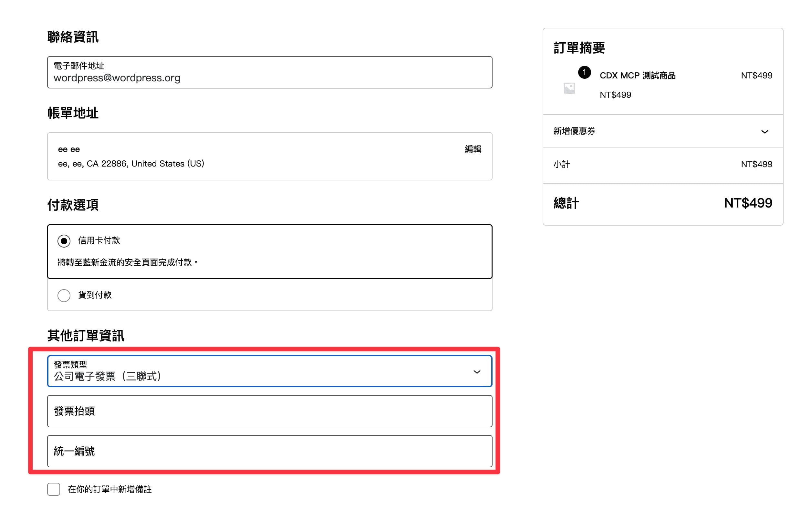
Task: Click the 總計 NT$499 total amount
Action: pyautogui.click(x=748, y=203)
